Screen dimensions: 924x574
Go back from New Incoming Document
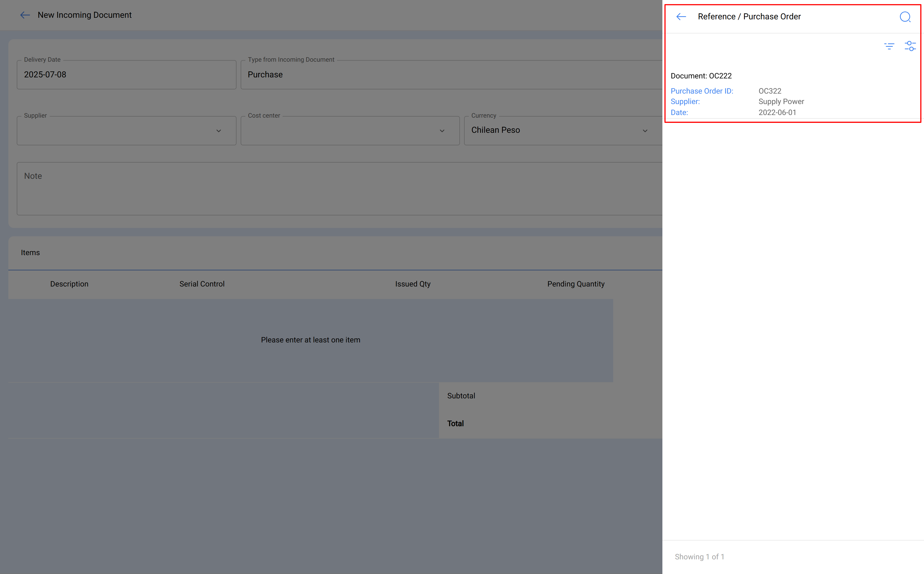click(25, 15)
